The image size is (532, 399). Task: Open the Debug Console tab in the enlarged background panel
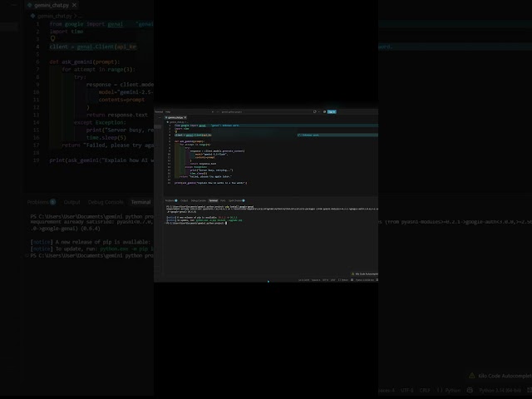coord(106,202)
